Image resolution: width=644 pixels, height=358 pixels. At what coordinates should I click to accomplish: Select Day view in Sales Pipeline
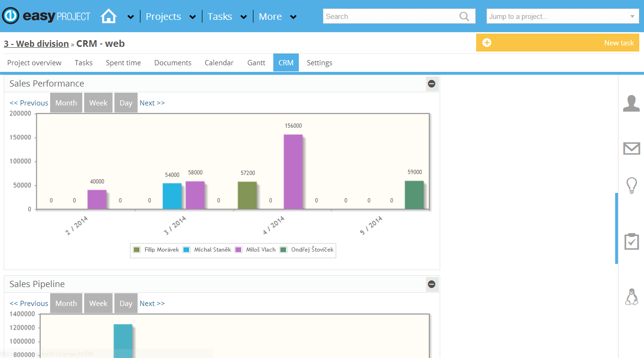click(126, 303)
